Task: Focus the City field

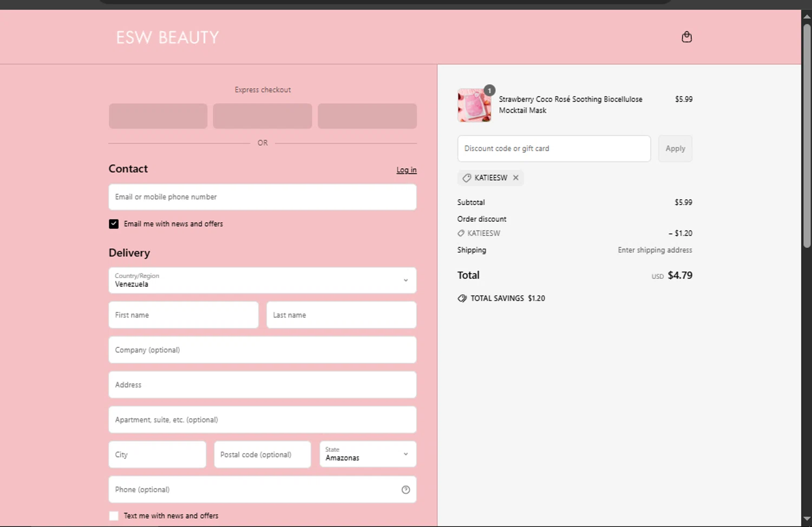Action: coord(158,454)
